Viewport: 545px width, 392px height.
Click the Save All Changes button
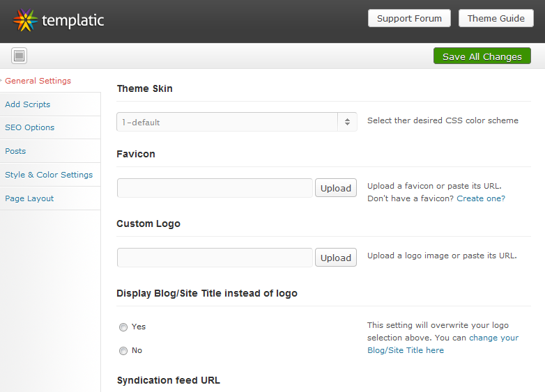pos(482,56)
